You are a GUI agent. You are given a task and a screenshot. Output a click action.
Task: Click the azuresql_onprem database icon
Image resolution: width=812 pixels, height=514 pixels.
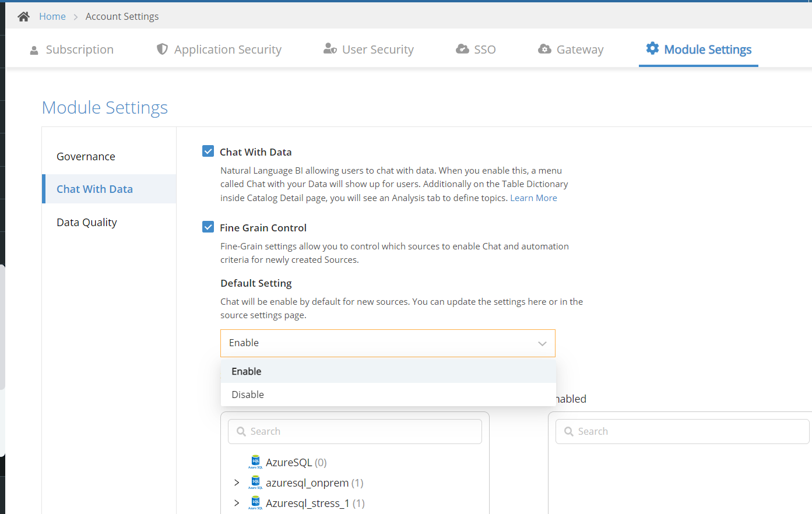(255, 483)
